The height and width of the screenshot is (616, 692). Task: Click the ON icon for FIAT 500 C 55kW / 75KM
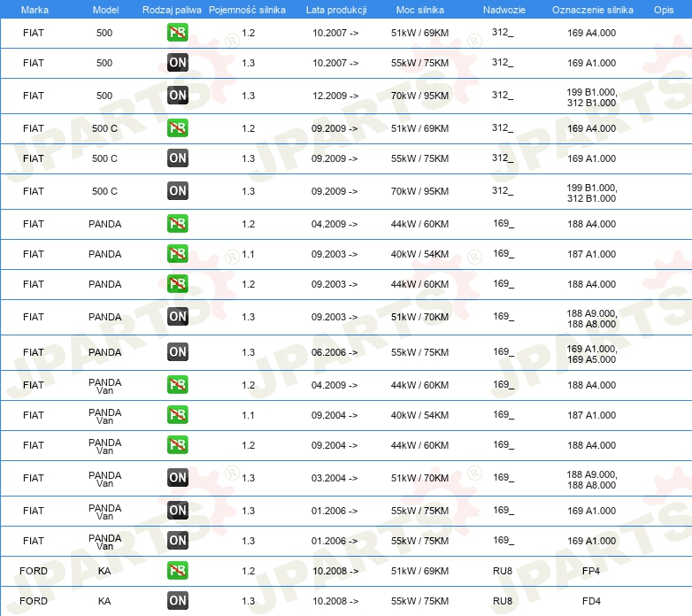click(177, 158)
